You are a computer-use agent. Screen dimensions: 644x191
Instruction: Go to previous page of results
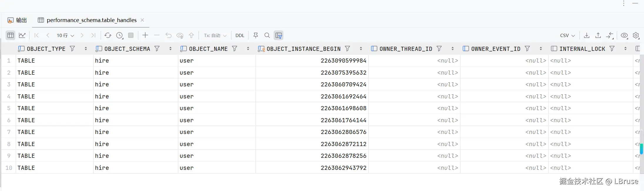pos(48,35)
